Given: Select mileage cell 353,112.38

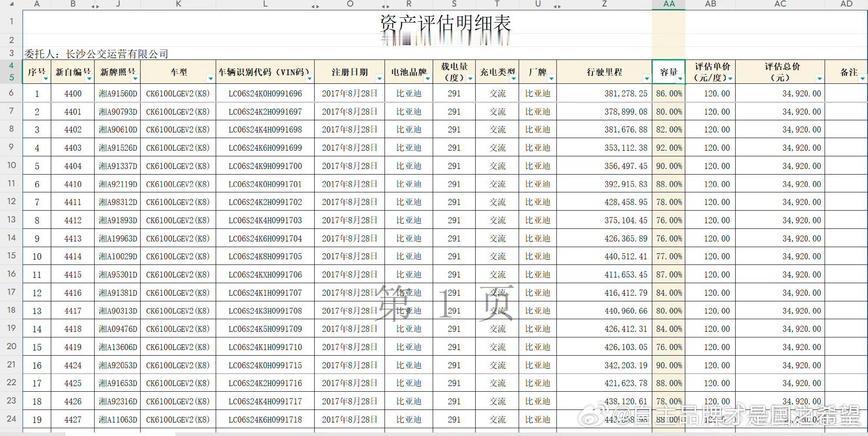Looking at the screenshot, I should point(604,148).
